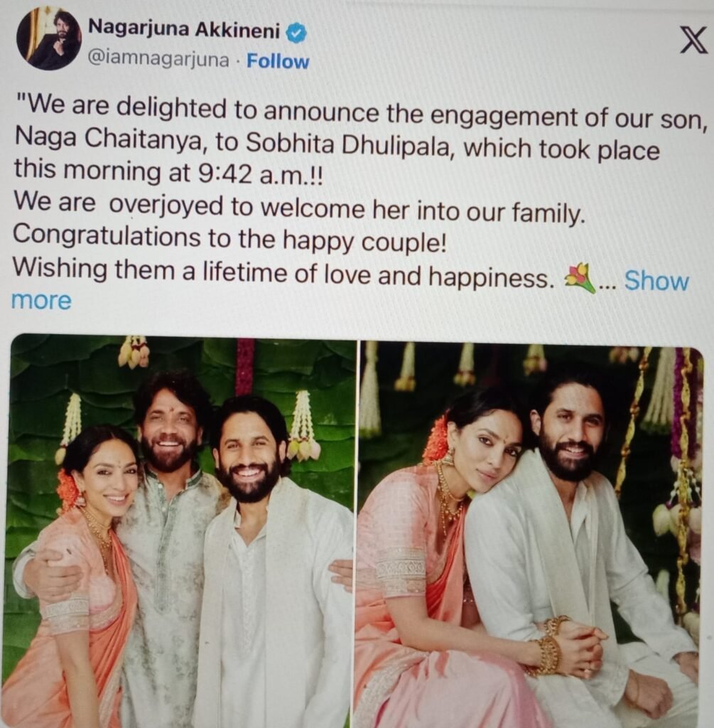This screenshot has height=728, width=714.
Task: Click the Congratulations to the happy couple line
Action: coord(229,239)
